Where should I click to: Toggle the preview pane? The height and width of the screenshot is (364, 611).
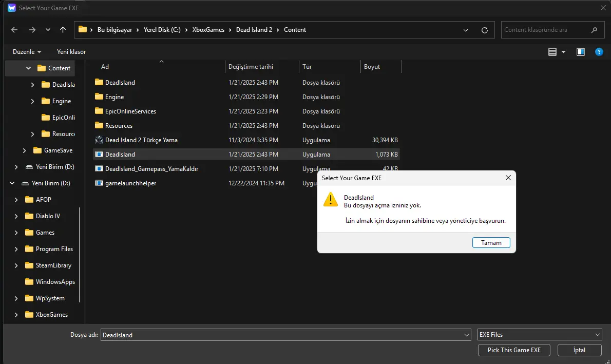581,52
